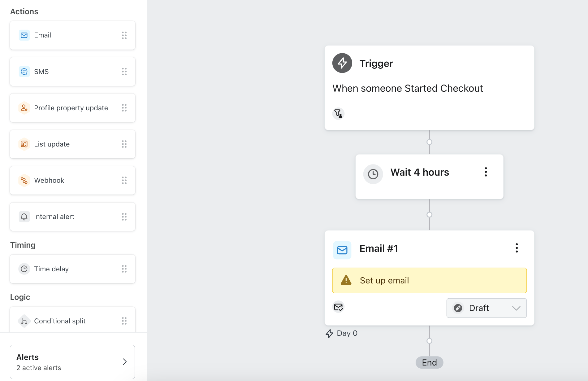Click the Internal alert bell icon
Viewport: 588px width, 381px height.
point(24,217)
